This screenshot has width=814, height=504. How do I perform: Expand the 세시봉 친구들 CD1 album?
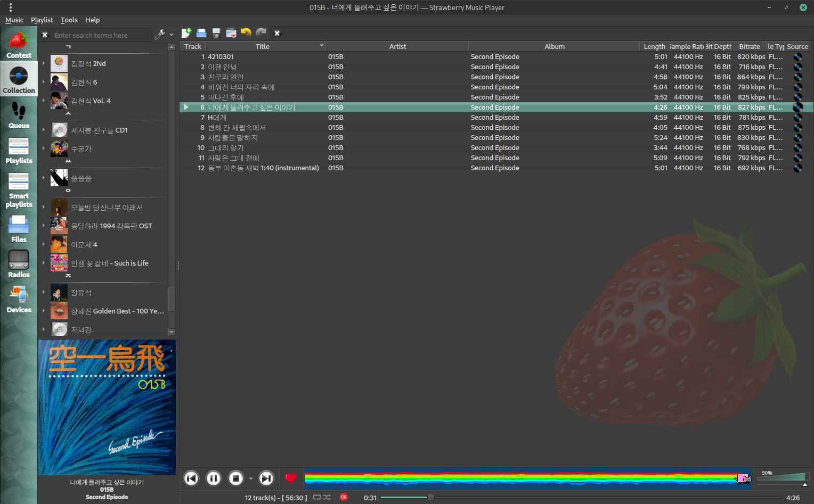coord(44,130)
